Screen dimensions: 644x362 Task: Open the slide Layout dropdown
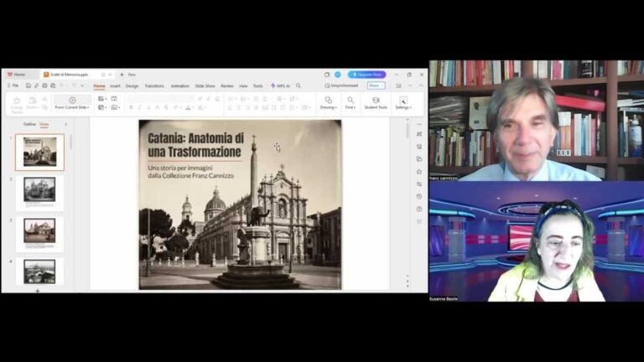click(102, 107)
